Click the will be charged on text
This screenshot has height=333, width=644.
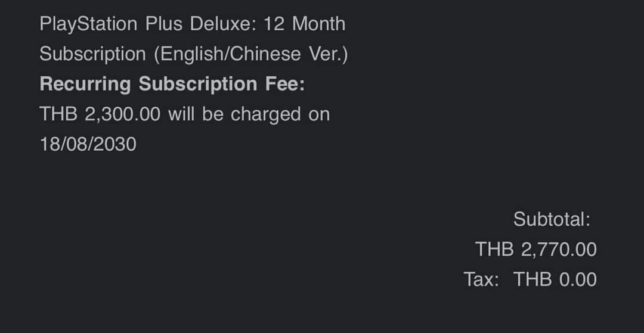[249, 114]
